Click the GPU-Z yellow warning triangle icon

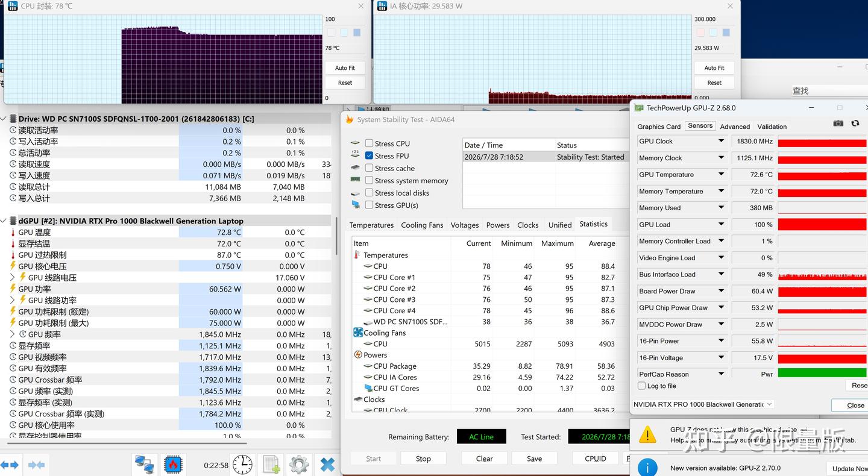coord(647,434)
